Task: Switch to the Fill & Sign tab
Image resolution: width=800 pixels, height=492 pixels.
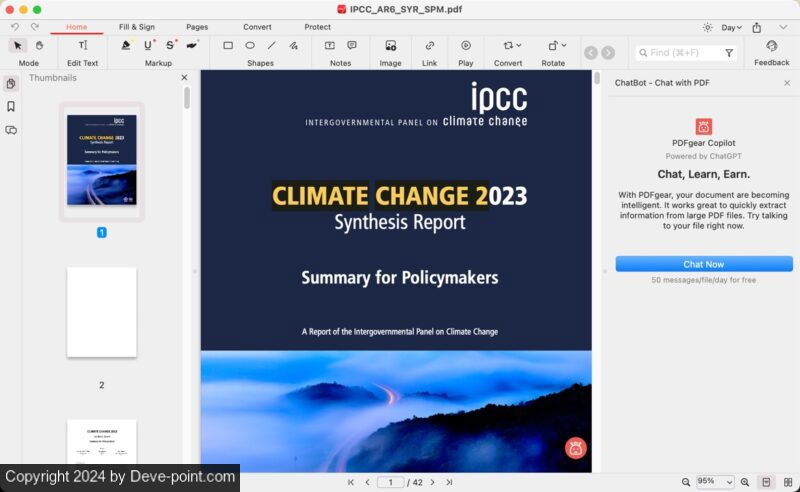Action: (137, 27)
